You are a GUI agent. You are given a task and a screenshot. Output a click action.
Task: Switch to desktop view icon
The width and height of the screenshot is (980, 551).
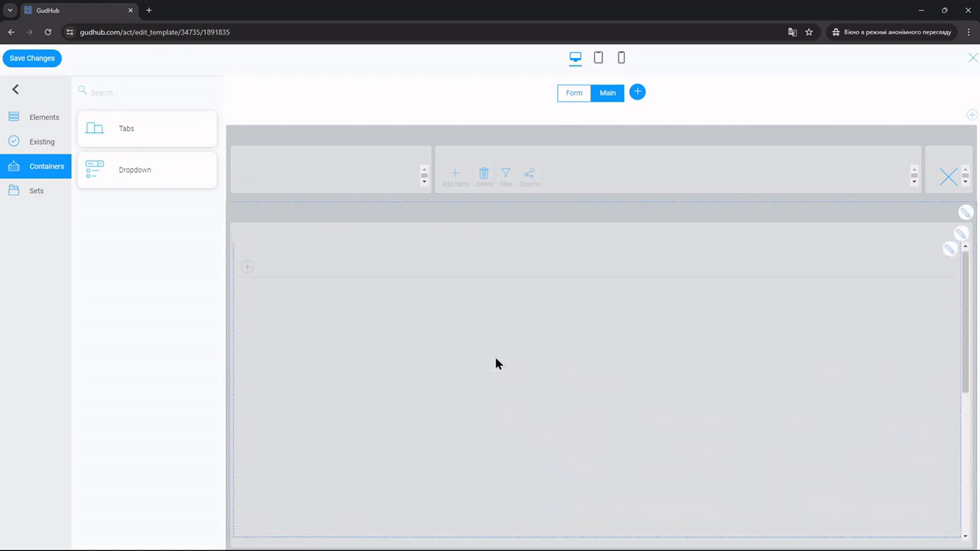tap(575, 58)
